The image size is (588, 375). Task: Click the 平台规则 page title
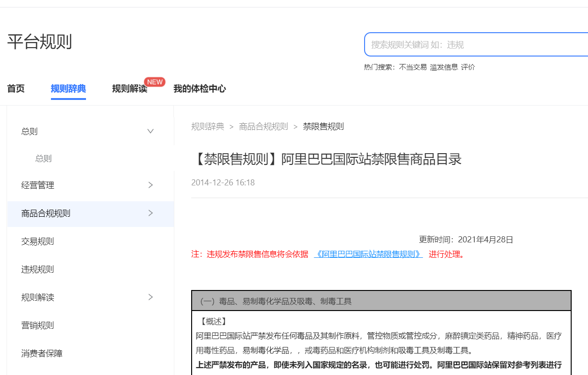pos(40,42)
